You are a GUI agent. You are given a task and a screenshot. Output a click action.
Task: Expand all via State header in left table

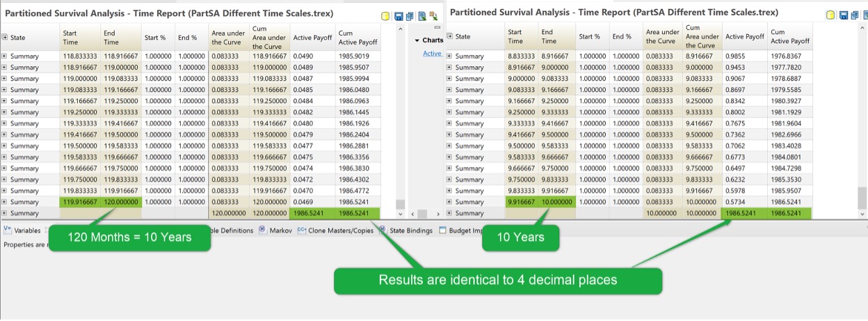pos(5,38)
